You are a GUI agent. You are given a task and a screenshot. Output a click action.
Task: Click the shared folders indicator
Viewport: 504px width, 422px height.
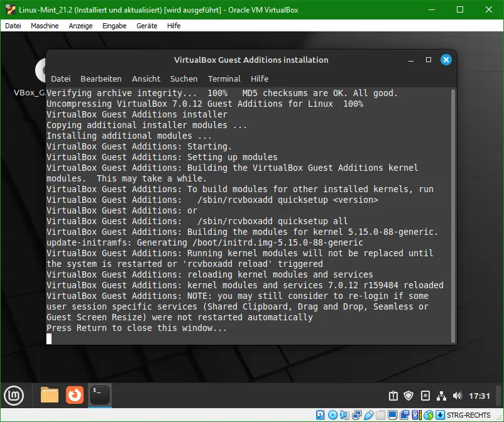tap(381, 415)
